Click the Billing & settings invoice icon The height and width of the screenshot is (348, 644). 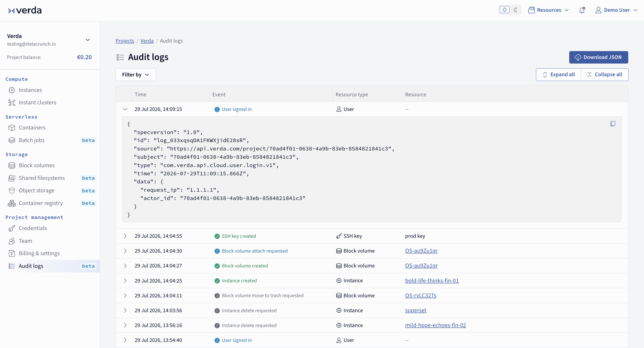[x=12, y=253]
